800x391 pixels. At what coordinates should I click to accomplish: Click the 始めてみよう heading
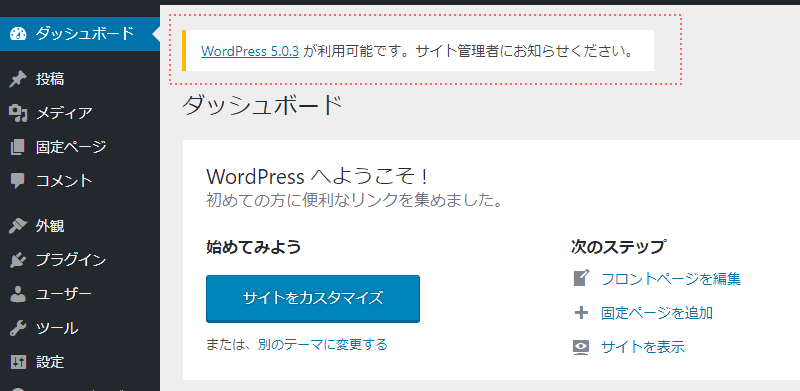coord(254,247)
